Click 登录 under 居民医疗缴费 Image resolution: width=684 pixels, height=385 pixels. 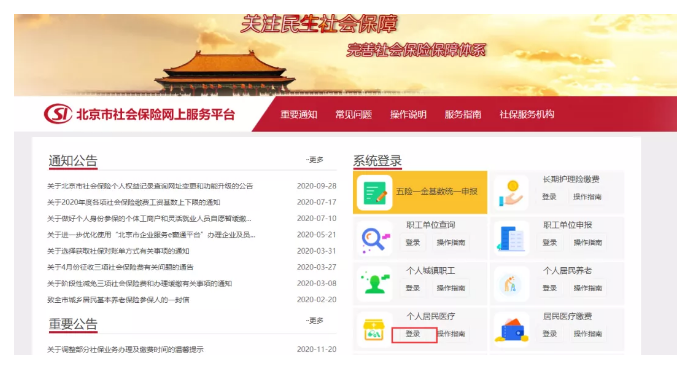click(549, 334)
